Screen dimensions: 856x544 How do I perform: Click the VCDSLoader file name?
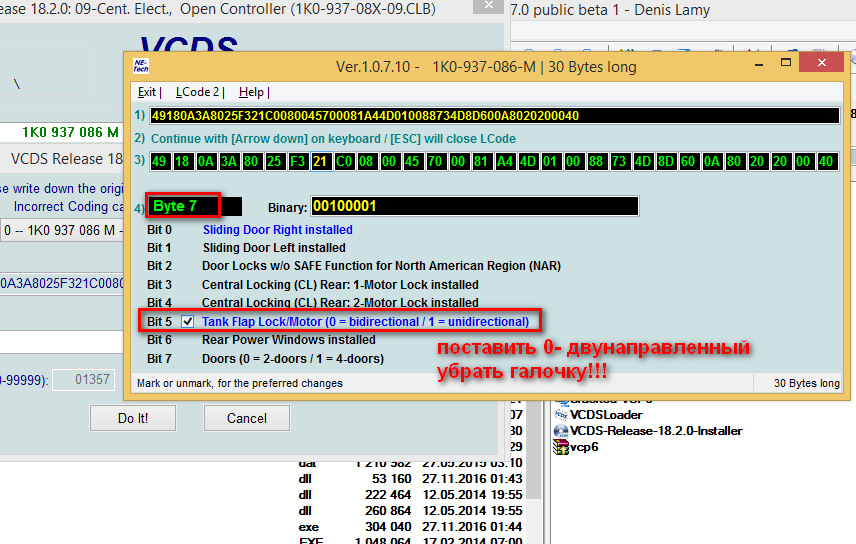coord(606,415)
